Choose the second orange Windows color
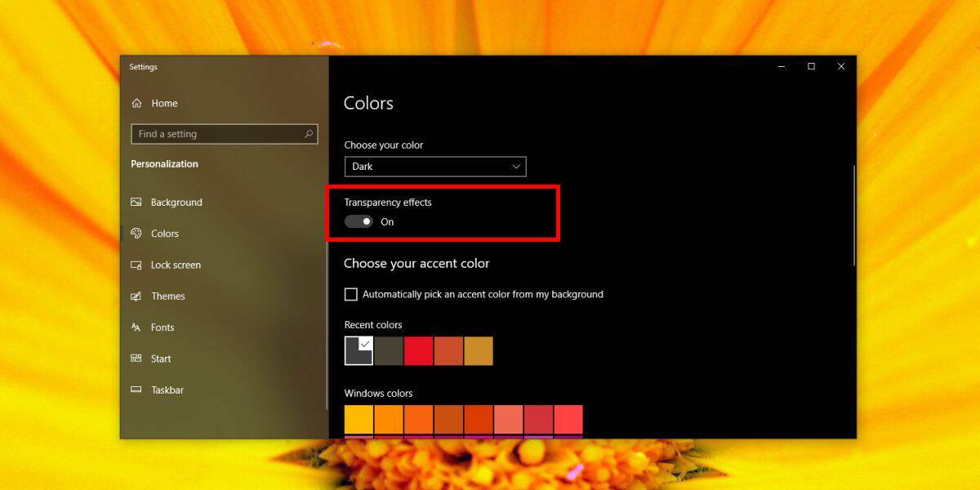This screenshot has width=980, height=490. 389,420
